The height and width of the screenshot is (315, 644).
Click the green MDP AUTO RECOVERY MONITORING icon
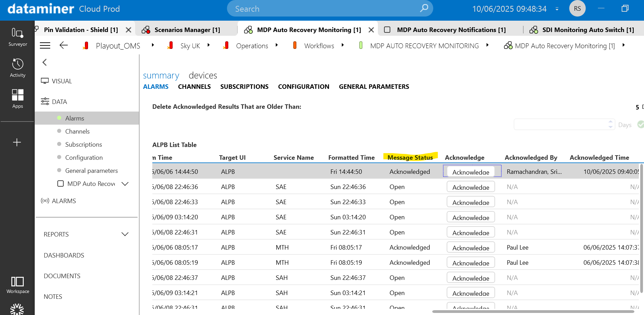click(x=361, y=45)
